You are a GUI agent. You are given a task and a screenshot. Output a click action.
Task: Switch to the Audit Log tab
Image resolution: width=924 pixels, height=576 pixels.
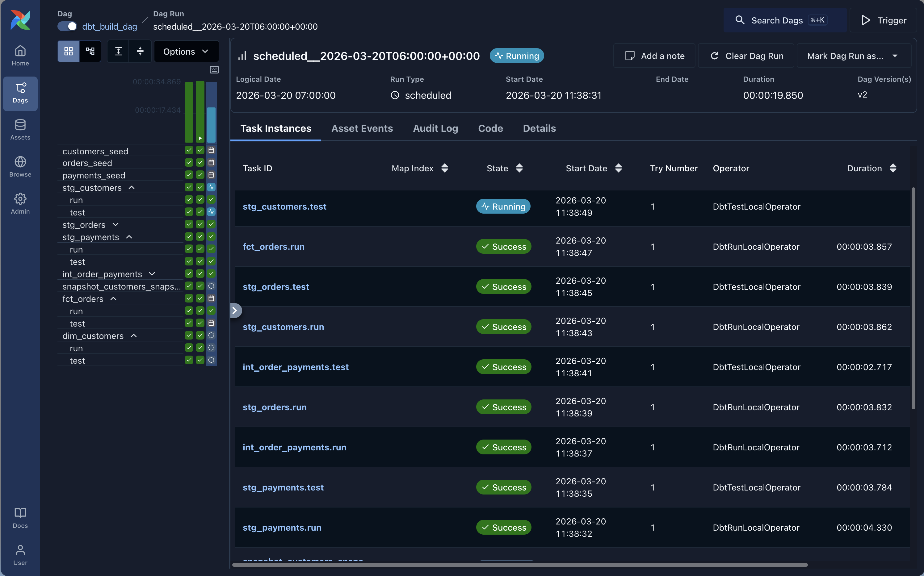click(x=435, y=128)
